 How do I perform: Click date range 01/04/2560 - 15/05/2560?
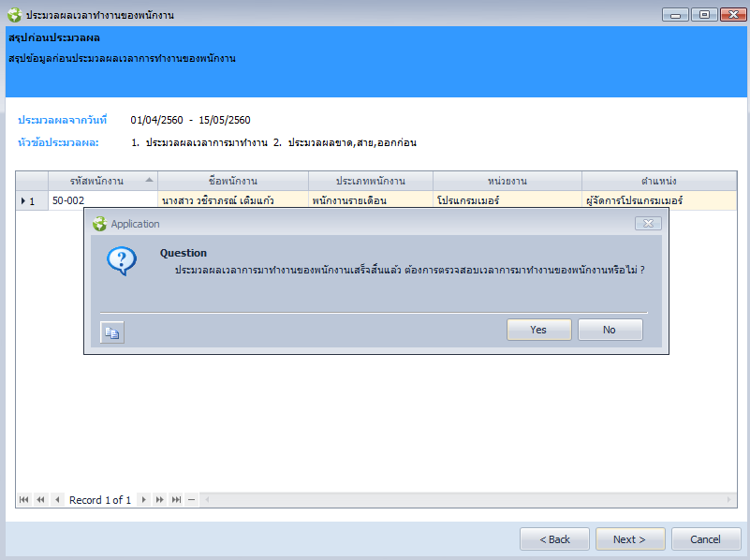coord(190,120)
